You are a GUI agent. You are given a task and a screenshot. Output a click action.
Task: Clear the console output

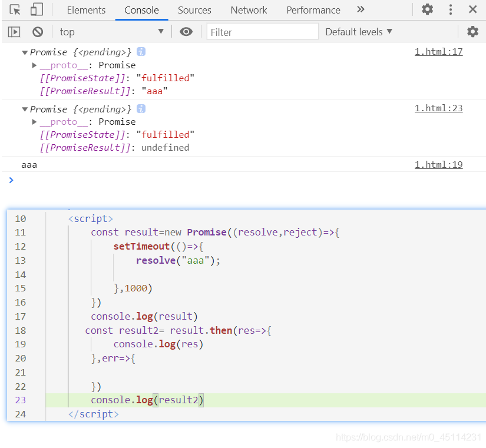pyautogui.click(x=38, y=32)
